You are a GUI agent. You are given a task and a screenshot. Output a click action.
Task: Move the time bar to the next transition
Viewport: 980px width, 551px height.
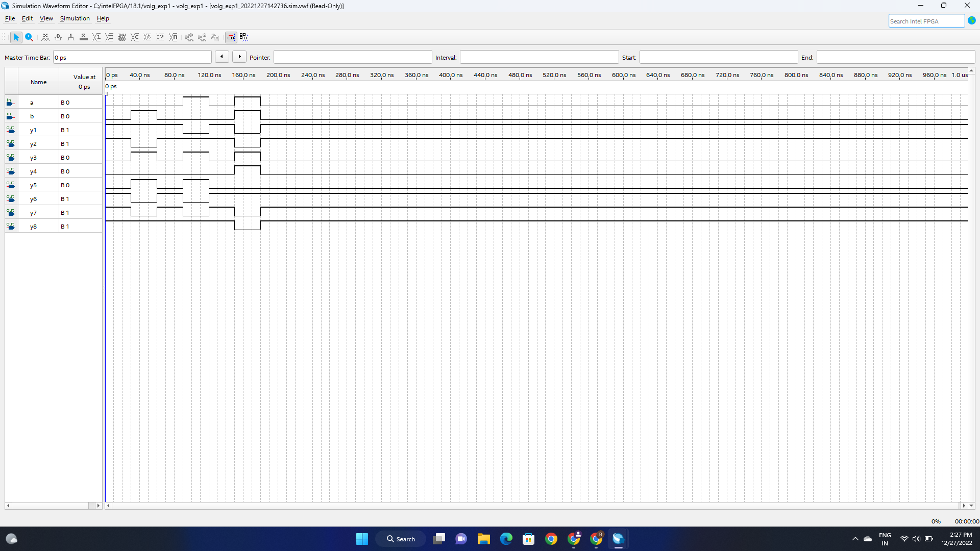(x=239, y=57)
